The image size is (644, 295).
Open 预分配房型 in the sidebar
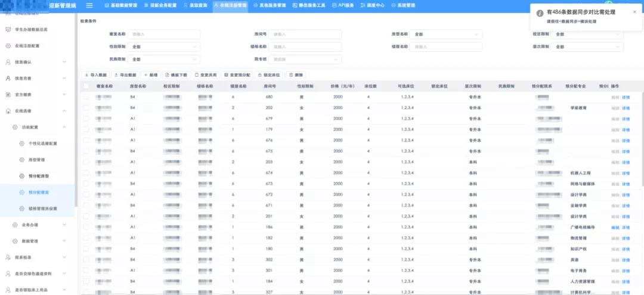[39, 176]
